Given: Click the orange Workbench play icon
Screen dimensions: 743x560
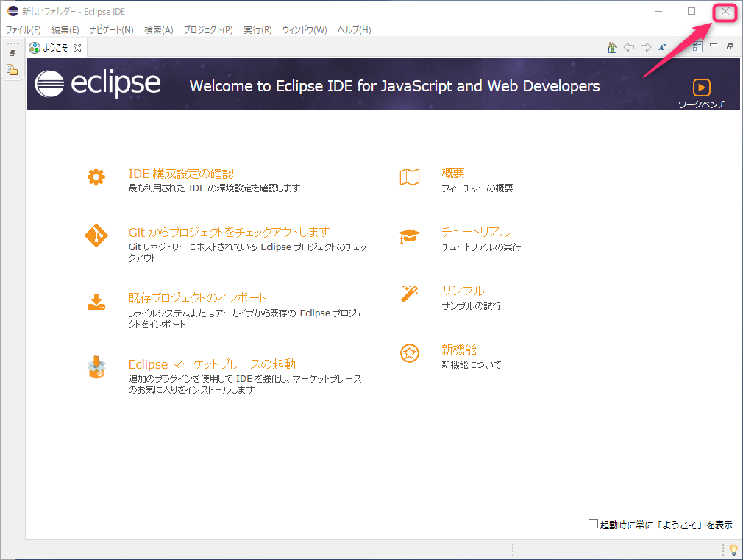Looking at the screenshot, I should (701, 88).
